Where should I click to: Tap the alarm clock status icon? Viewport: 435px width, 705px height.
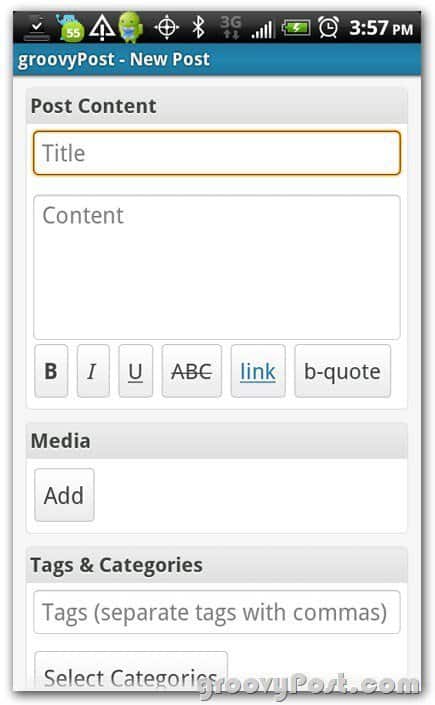(x=328, y=28)
